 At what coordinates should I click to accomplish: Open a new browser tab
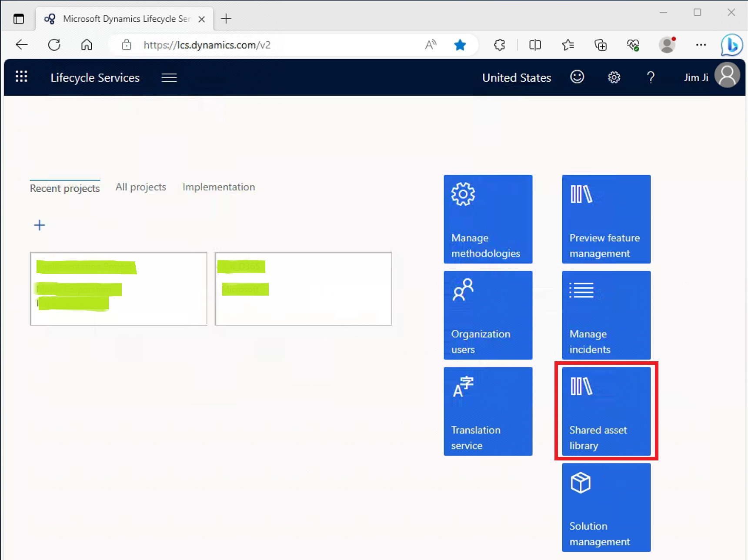click(226, 19)
